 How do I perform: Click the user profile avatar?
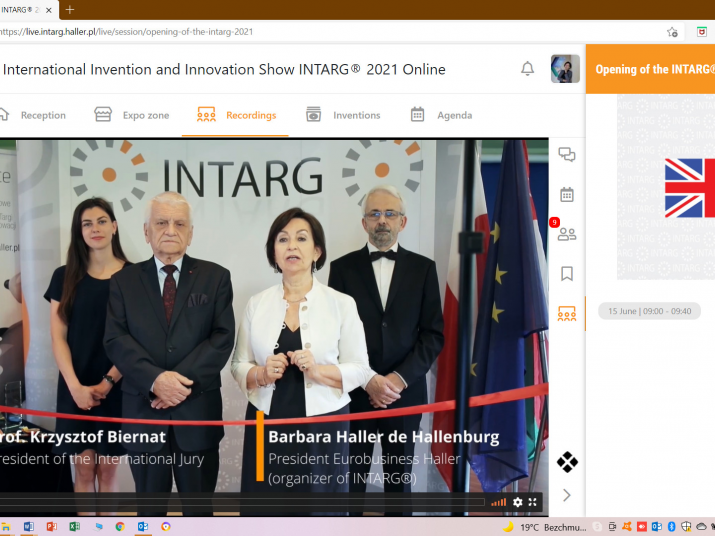(565, 69)
